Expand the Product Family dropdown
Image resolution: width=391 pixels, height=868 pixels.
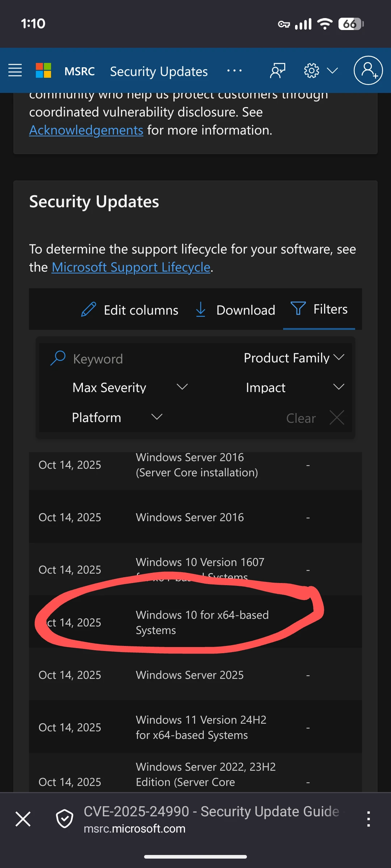coord(294,358)
